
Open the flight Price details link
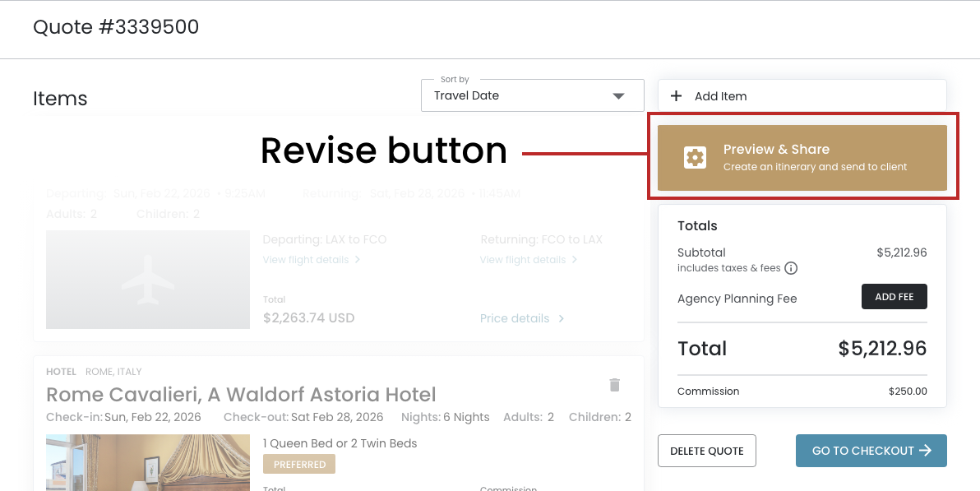click(515, 318)
